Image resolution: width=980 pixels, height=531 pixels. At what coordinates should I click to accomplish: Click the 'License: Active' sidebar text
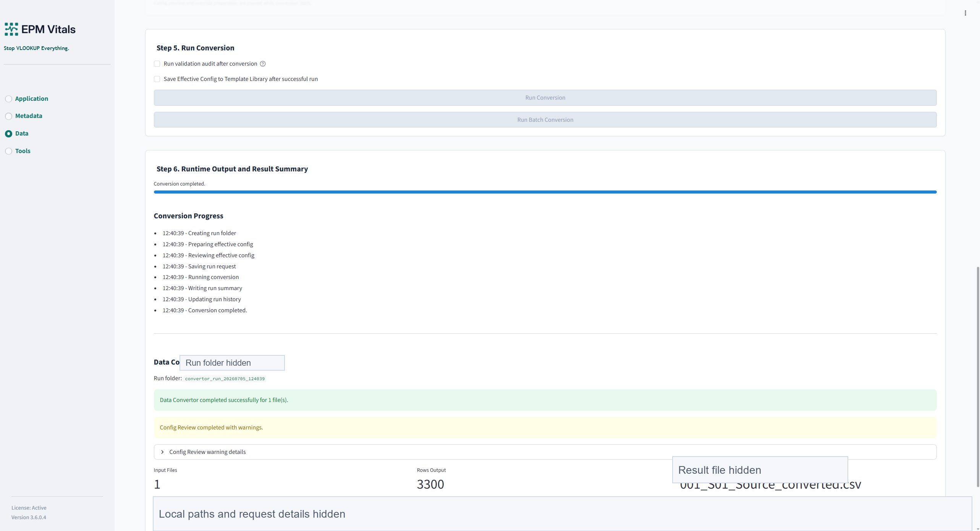click(x=29, y=508)
